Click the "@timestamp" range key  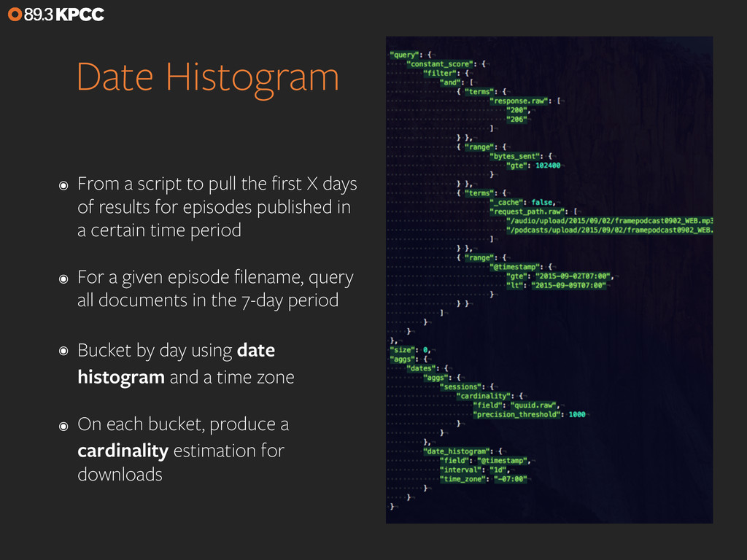pyautogui.click(x=515, y=267)
